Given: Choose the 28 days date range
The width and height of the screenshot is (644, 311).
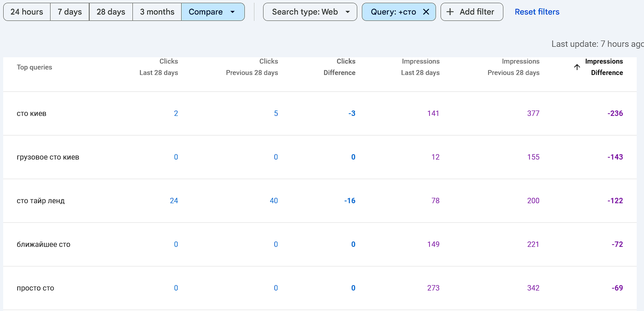Looking at the screenshot, I should (x=111, y=12).
